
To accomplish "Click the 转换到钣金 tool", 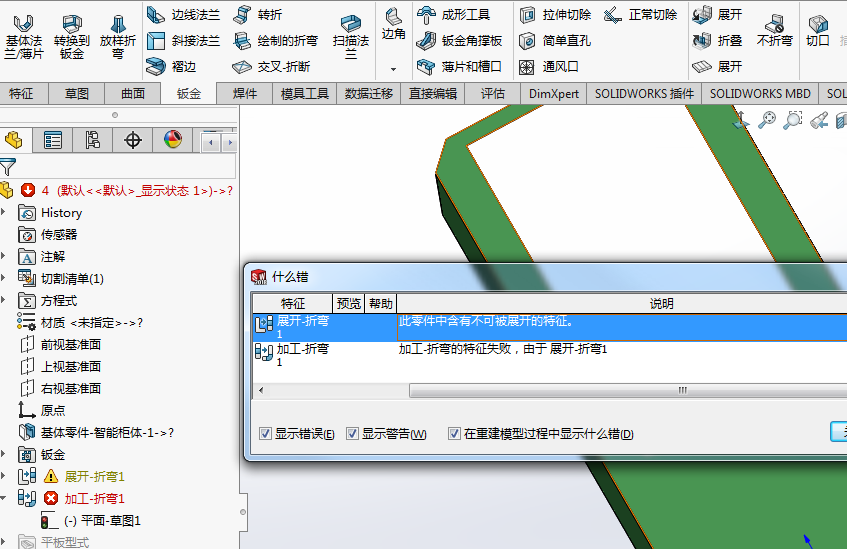I will pos(71,37).
